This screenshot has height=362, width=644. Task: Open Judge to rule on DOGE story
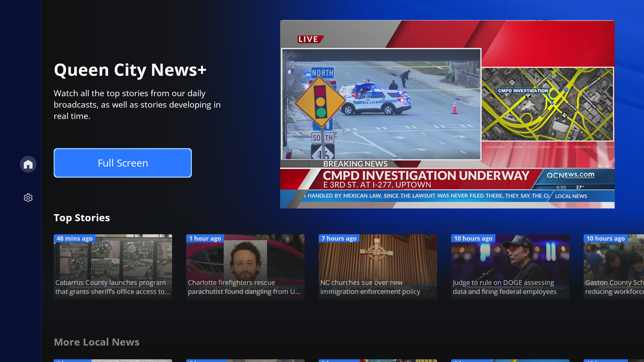(x=510, y=267)
